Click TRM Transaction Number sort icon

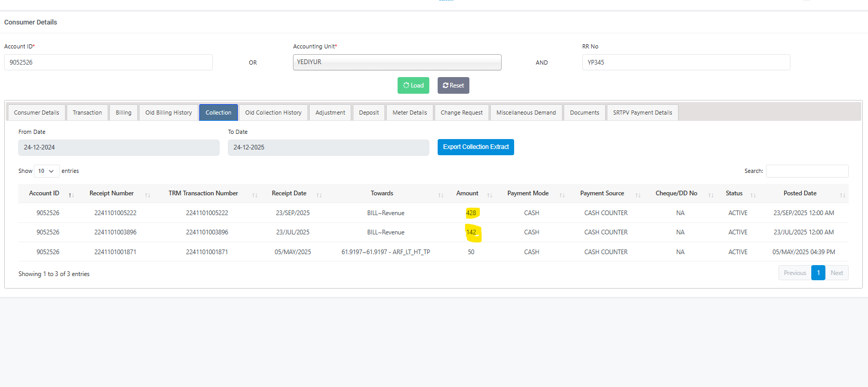(254, 195)
